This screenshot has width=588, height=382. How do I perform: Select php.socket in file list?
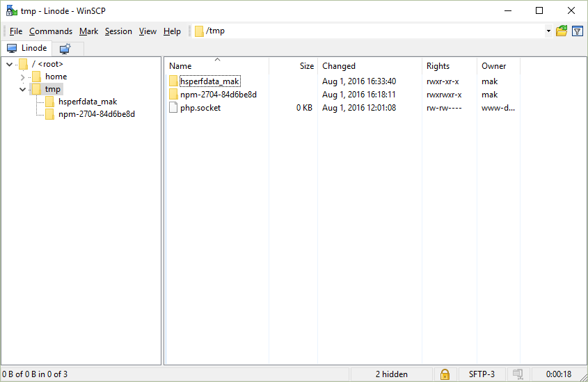[x=200, y=108]
